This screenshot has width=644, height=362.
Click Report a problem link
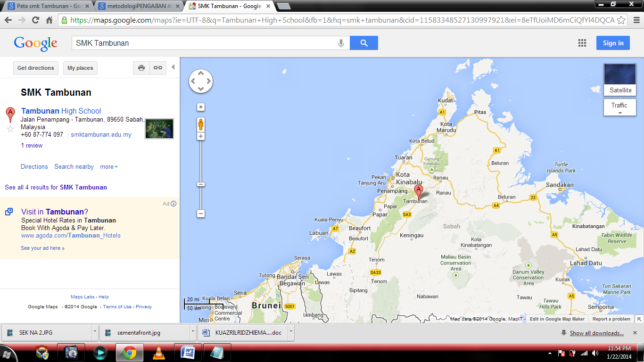[611, 319]
